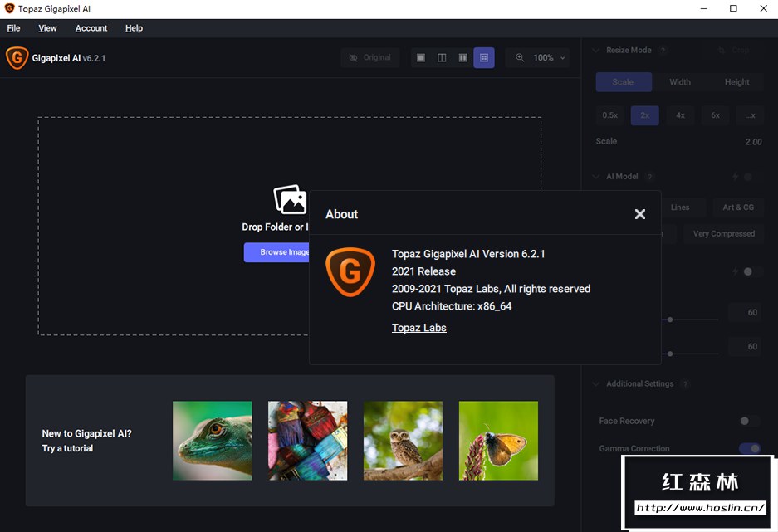Open the Help menu
This screenshot has width=778, height=532.
pos(134,28)
